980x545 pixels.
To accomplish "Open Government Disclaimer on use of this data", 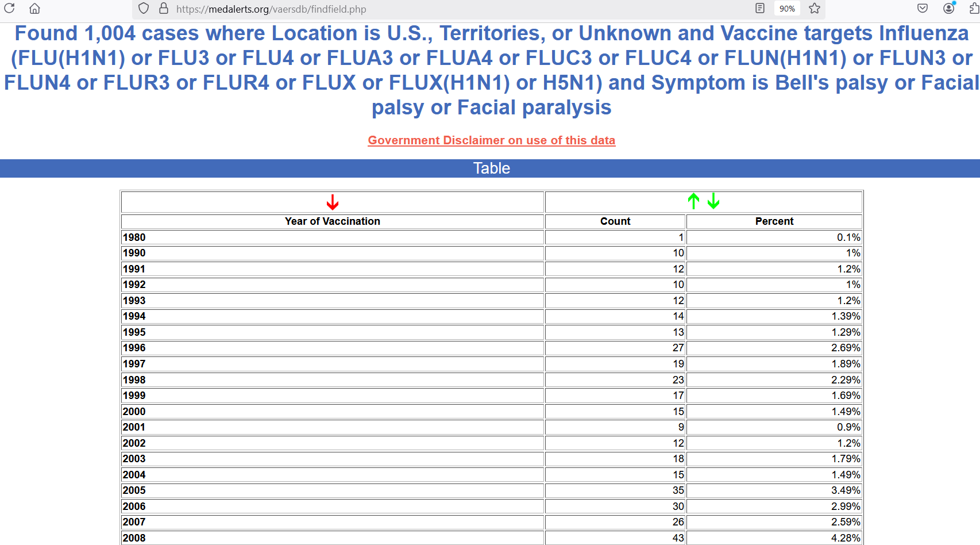I will [492, 140].
